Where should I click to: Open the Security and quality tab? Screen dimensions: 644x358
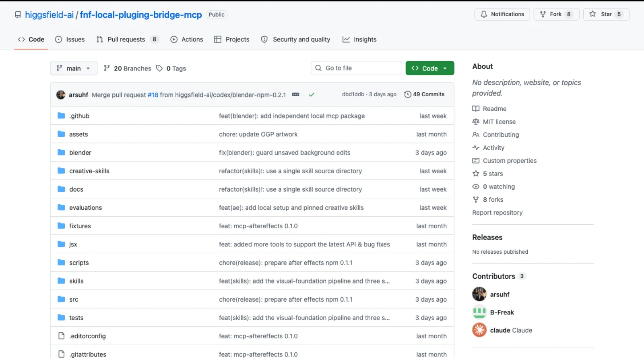(296, 39)
